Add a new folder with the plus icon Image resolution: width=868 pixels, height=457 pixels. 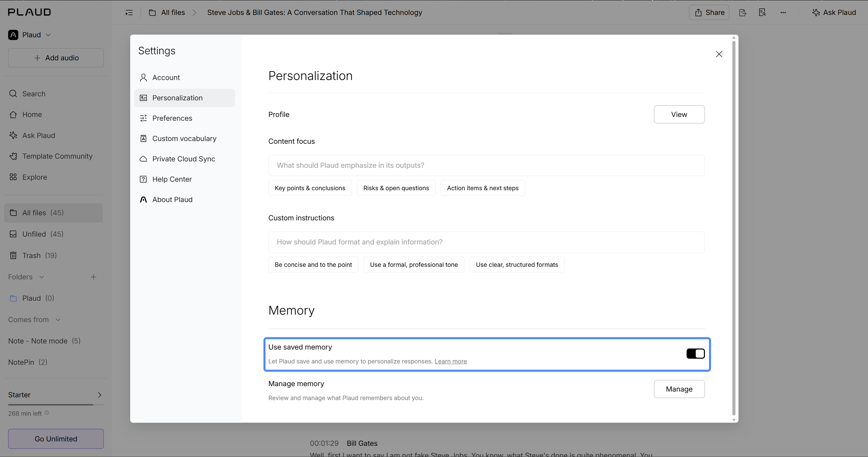[x=94, y=277]
